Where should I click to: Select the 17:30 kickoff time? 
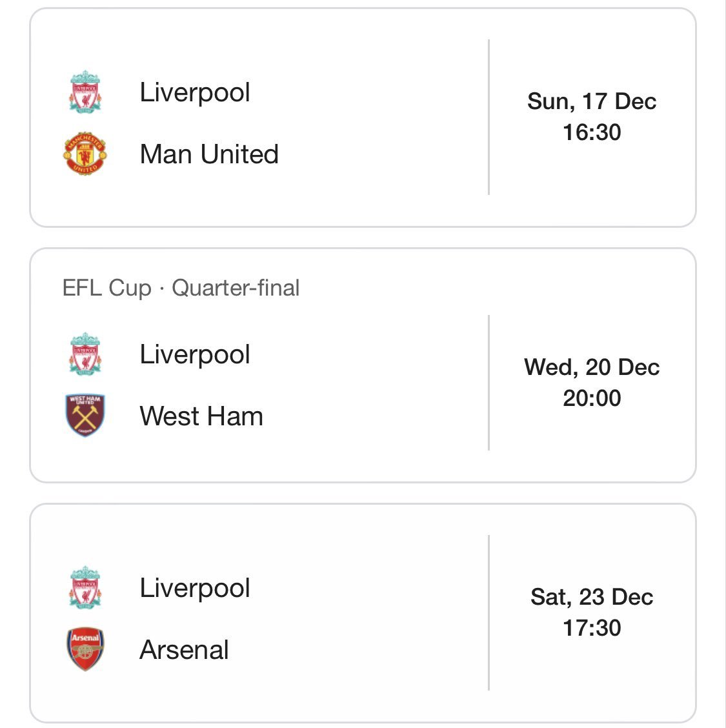click(x=592, y=628)
